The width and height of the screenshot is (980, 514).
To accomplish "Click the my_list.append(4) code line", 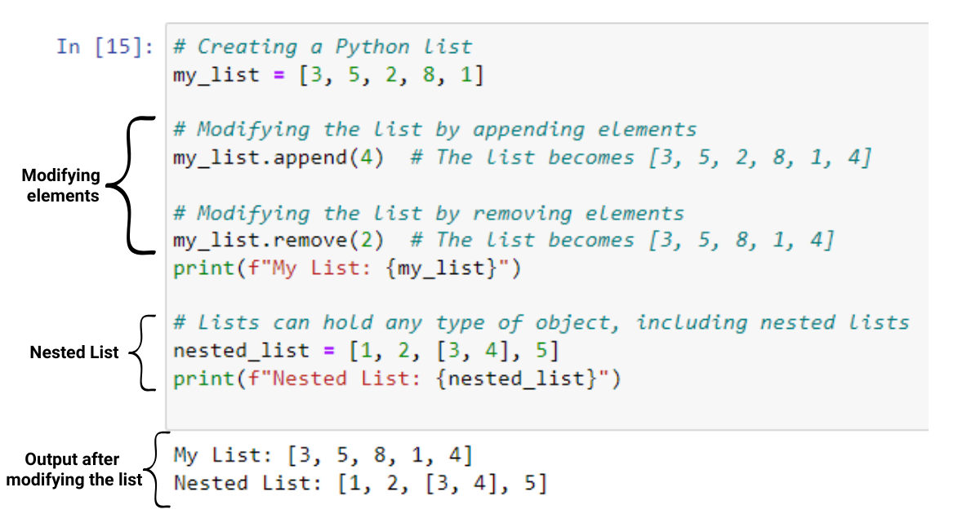I will tap(278, 157).
